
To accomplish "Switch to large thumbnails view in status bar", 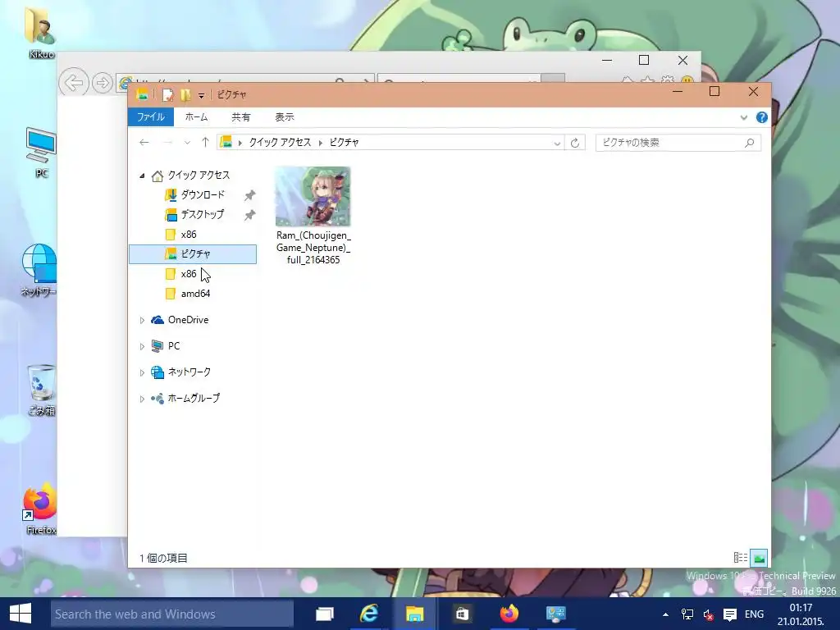I will click(x=759, y=558).
